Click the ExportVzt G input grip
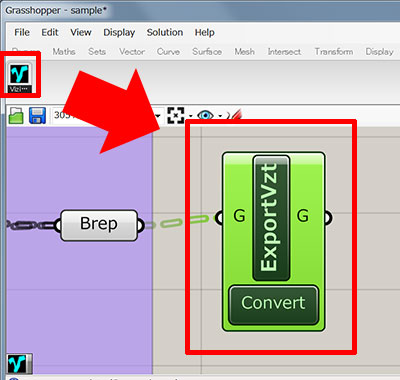The image size is (400, 380). pyautogui.click(x=219, y=218)
